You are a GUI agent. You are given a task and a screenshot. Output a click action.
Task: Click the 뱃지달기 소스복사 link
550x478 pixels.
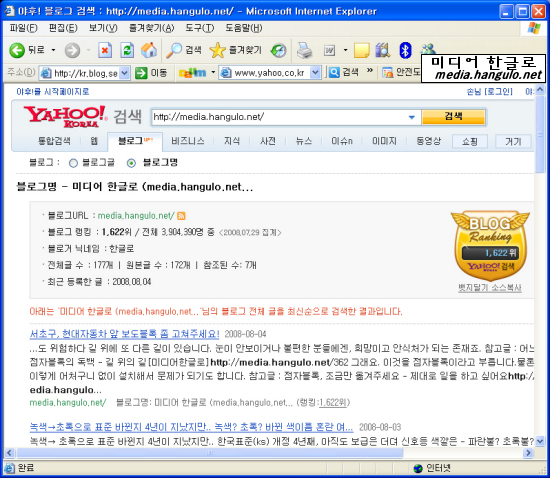point(490,288)
